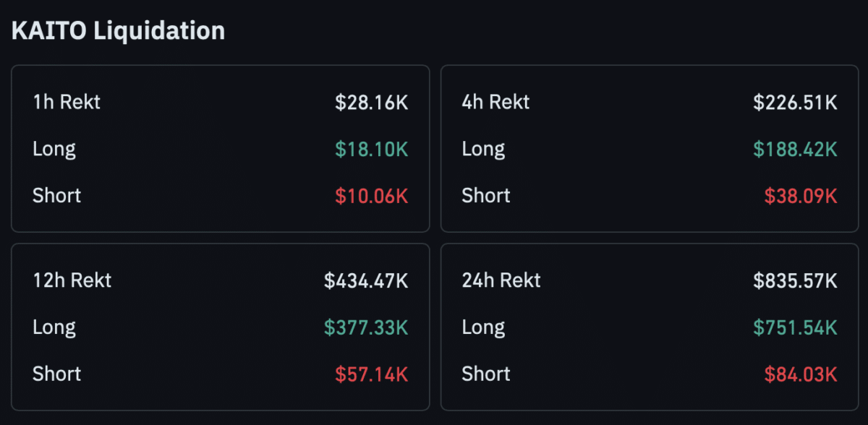Click the 12h Long value $377.33K
Screen dimensions: 868x425
click(366, 327)
